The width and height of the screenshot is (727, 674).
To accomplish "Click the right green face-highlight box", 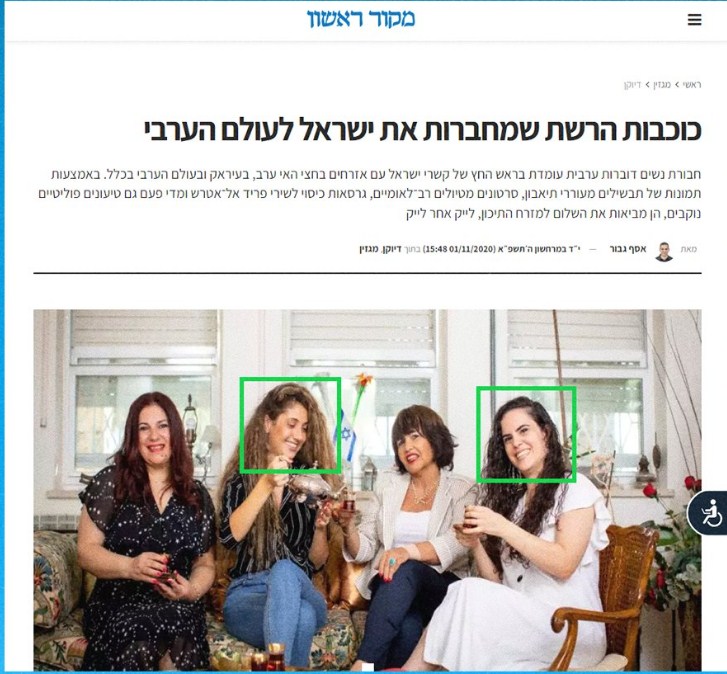I will click(x=526, y=434).
